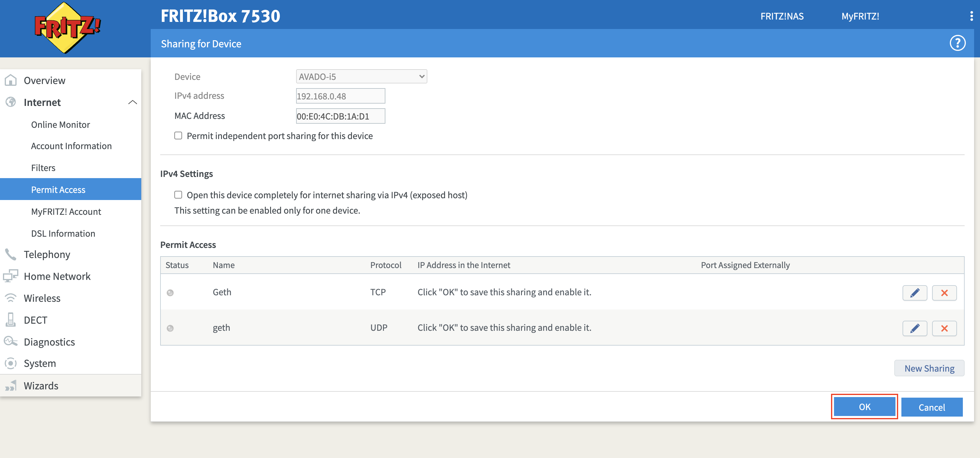This screenshot has height=458, width=980.
Task: Collapse the Internet menu section
Action: 132,102
